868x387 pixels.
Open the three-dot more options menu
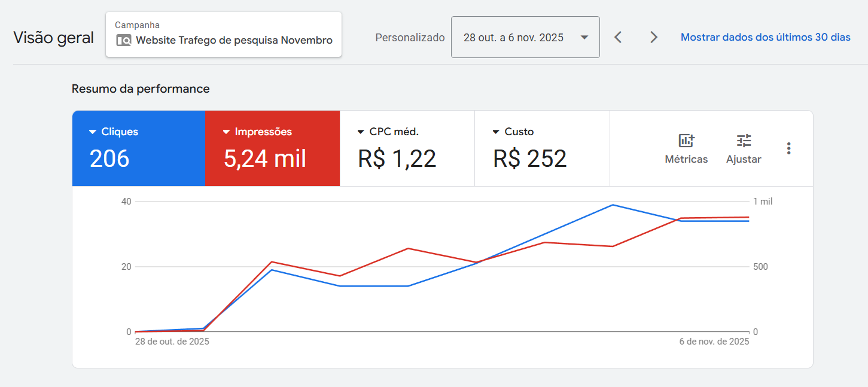pyautogui.click(x=789, y=148)
